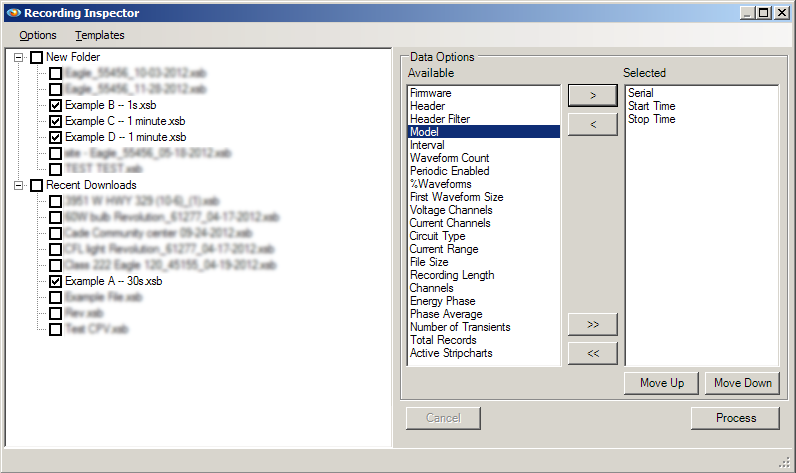Select the Recent Downloads label
This screenshot has height=473, width=796.
(x=91, y=185)
